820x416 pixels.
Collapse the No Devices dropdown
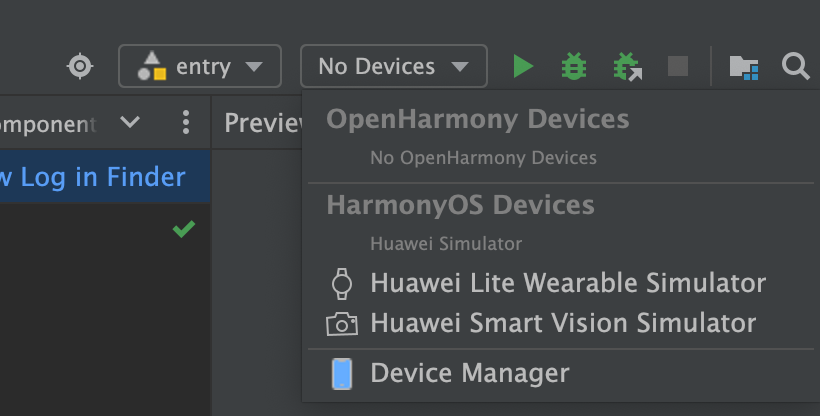tap(394, 66)
